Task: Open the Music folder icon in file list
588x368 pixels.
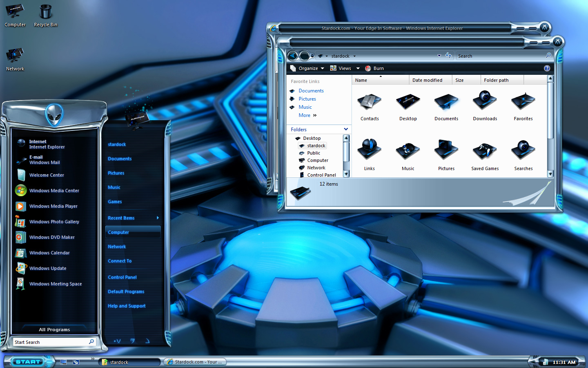Action: 408,151
